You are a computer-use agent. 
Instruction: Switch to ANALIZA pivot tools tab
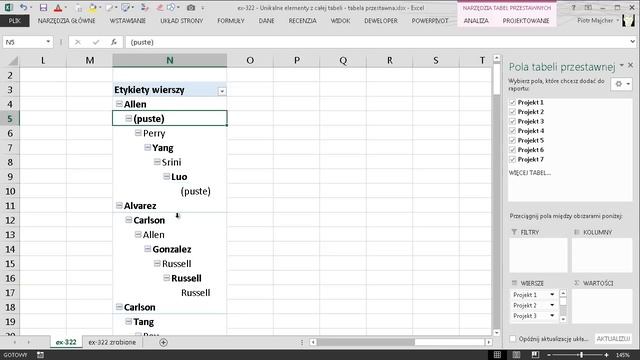pos(476,20)
